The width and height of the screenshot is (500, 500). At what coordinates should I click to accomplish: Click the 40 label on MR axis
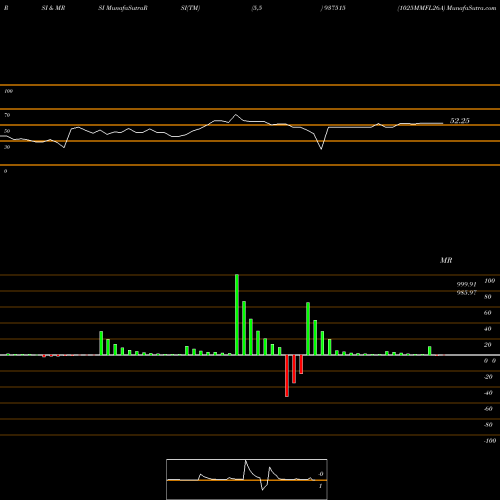point(488,329)
